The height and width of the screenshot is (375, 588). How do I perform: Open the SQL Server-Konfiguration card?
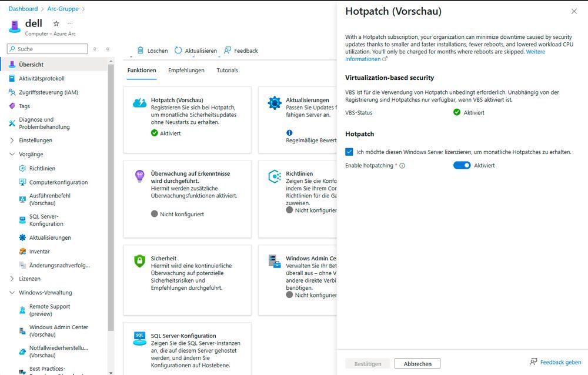187,349
